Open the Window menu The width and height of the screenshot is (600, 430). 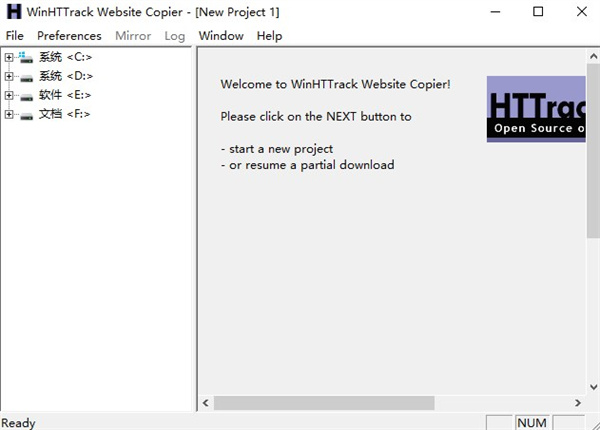tap(221, 36)
